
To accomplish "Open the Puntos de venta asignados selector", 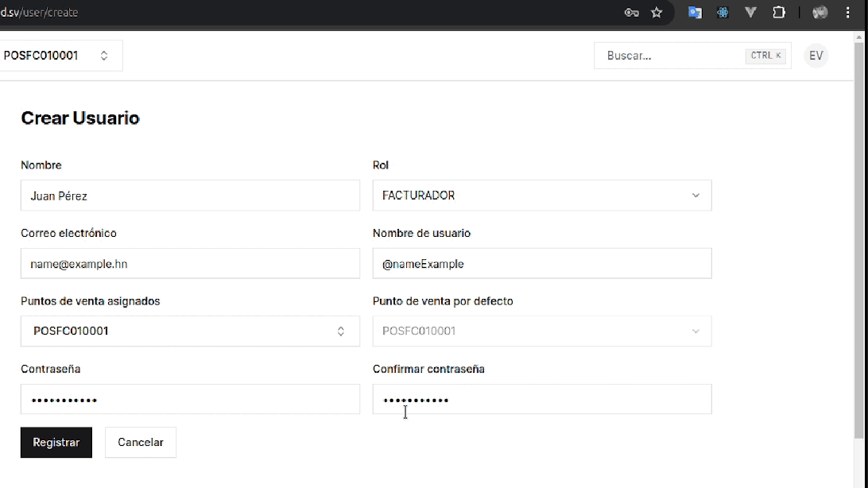I will 189,331.
